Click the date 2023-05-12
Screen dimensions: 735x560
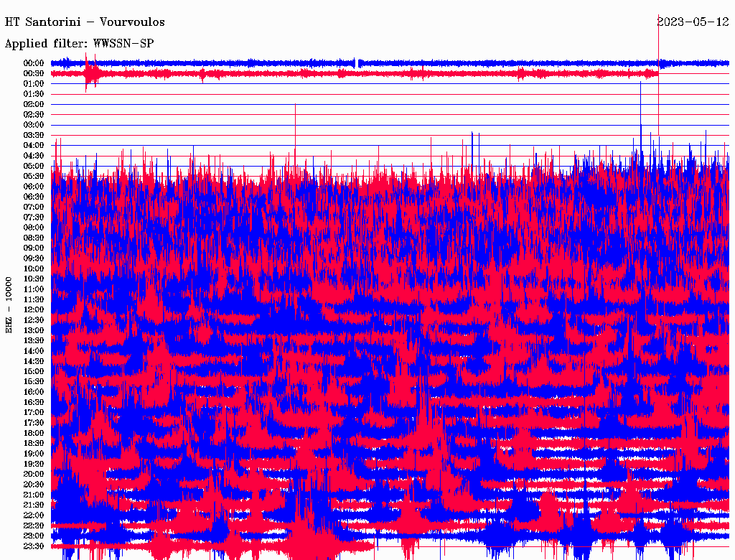pyautogui.click(x=693, y=22)
